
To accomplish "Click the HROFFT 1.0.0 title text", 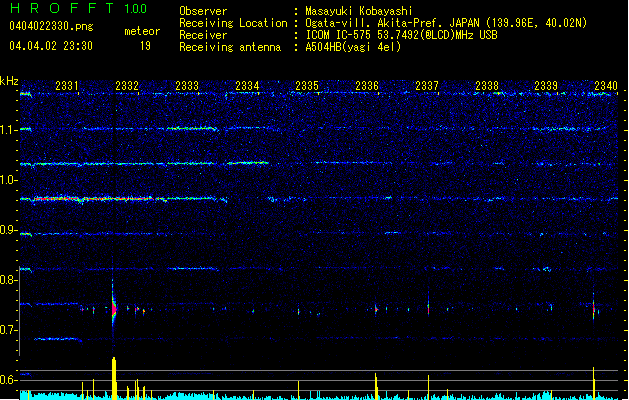I will pyautogui.click(x=79, y=8).
